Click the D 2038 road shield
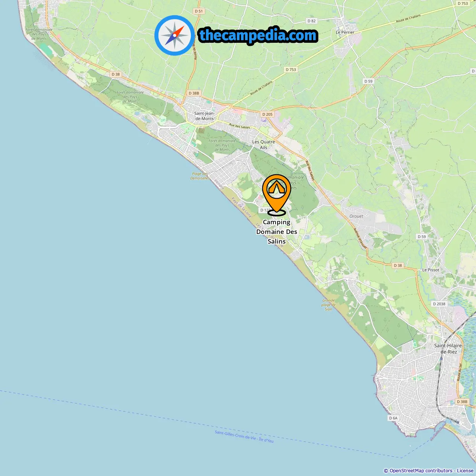Image resolution: width=476 pixels, height=476 pixels. (439, 304)
